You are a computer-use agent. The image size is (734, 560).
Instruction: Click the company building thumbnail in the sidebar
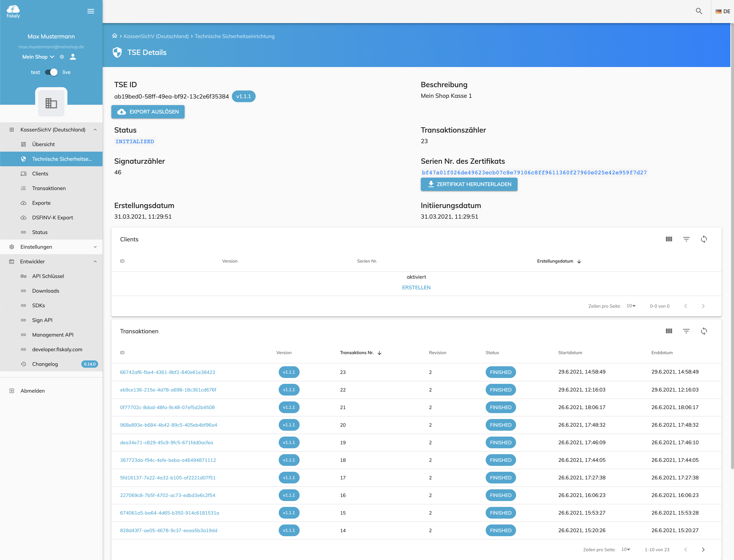(51, 103)
